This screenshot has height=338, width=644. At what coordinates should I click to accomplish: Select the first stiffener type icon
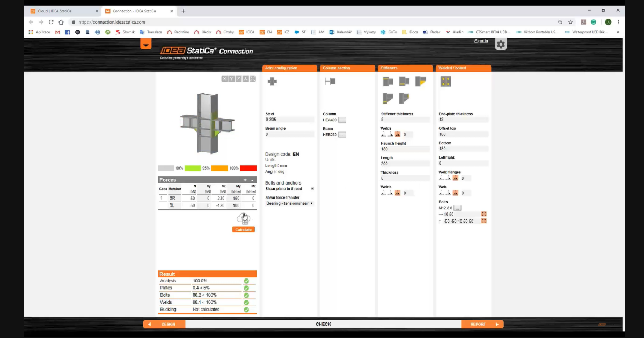tap(387, 82)
